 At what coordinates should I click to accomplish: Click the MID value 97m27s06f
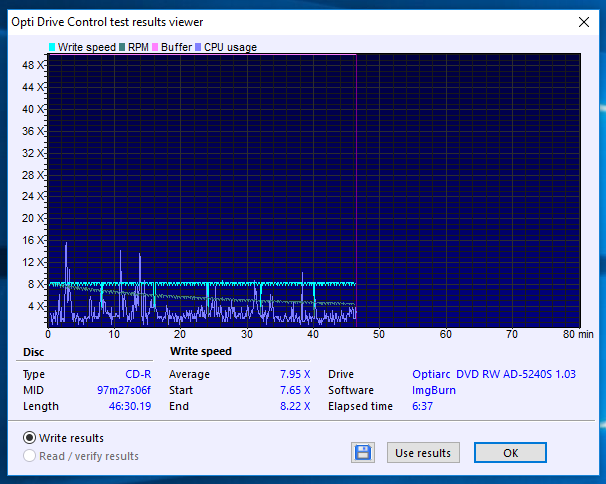click(x=124, y=390)
